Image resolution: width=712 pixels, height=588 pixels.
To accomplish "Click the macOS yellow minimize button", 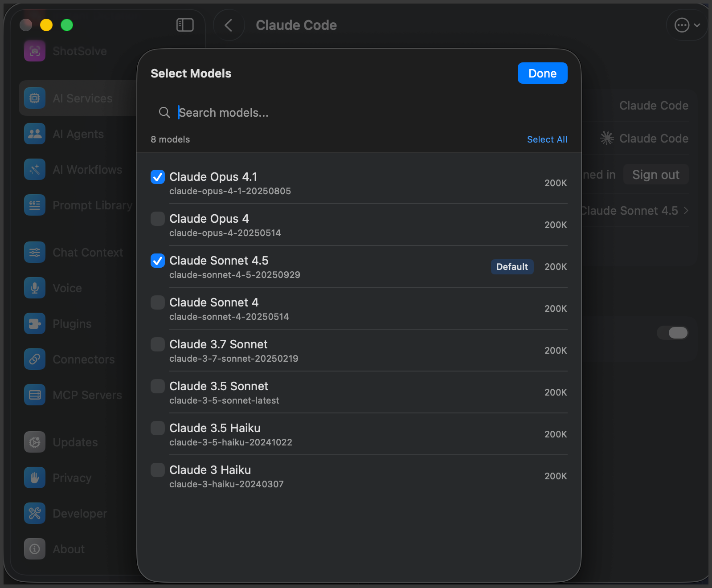I will pyautogui.click(x=46, y=25).
